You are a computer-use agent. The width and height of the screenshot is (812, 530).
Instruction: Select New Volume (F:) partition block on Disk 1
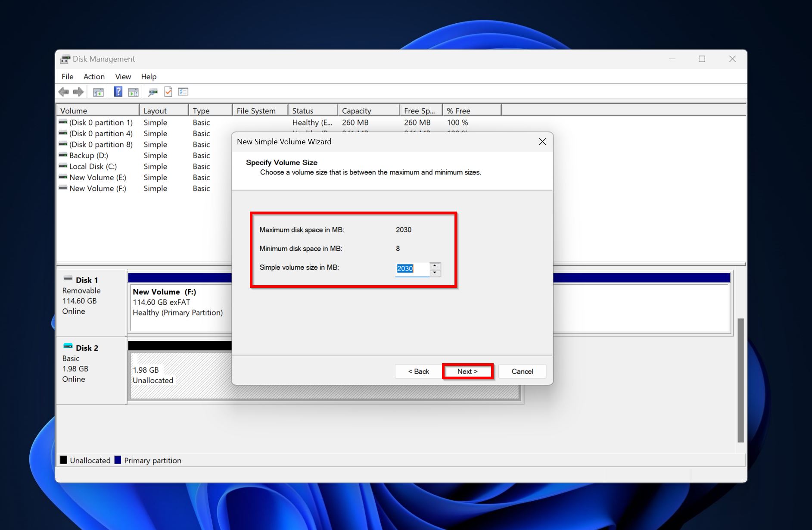180,308
